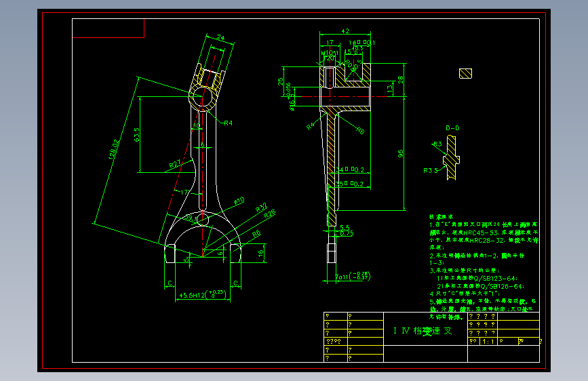Screen dimensions: 588x381
Task: Click the small hatched square sample
Action: 465,73
